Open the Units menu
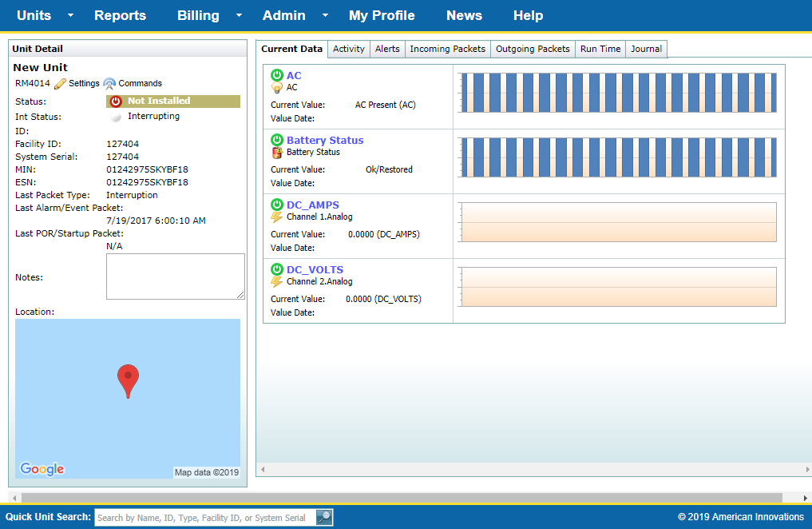Screen dimensions: 812x529 [x=34, y=15]
